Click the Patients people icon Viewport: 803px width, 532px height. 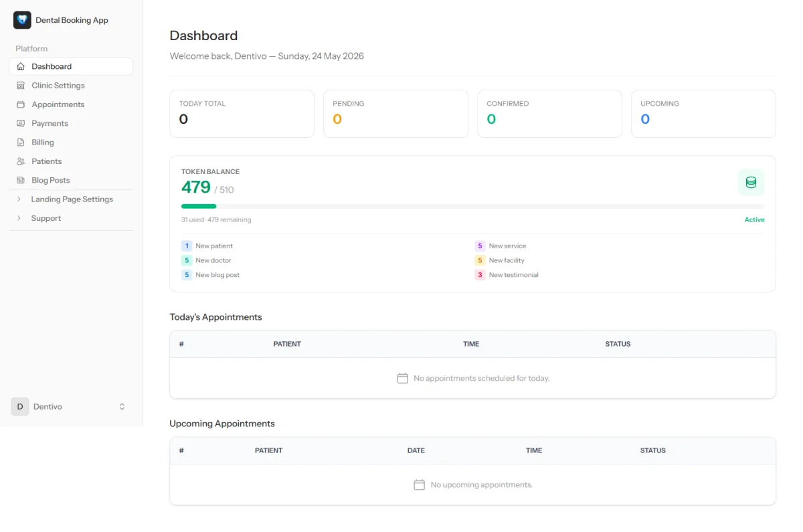21,161
